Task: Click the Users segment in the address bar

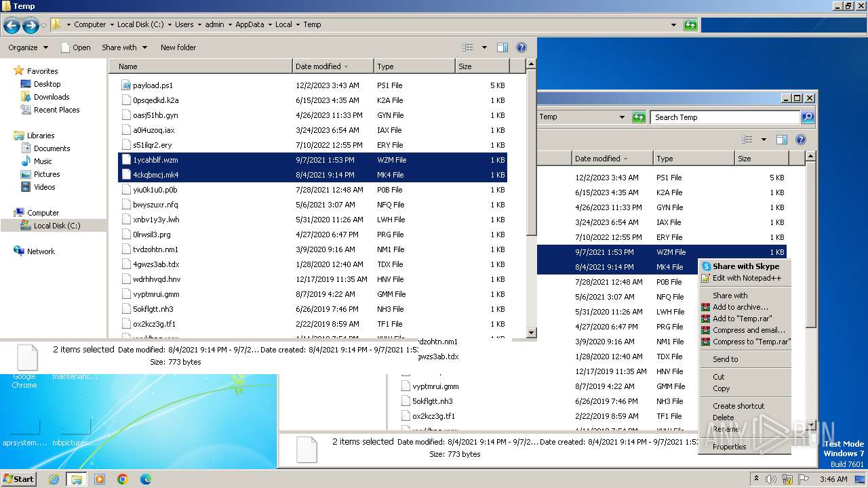Action: 184,24
